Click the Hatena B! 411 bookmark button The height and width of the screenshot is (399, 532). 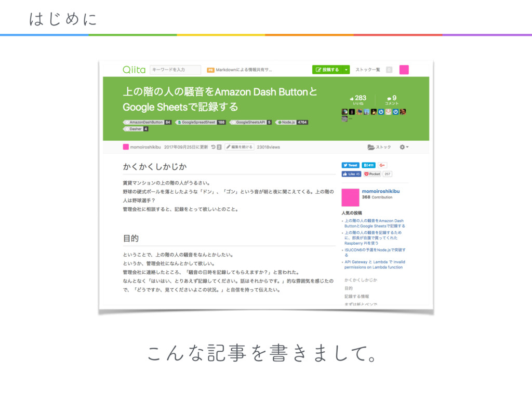tap(368, 165)
